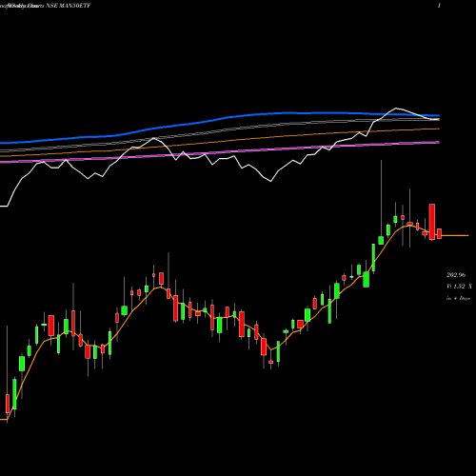Select the 262.96 price label
This screenshot has width=476, height=476.
point(456,275)
